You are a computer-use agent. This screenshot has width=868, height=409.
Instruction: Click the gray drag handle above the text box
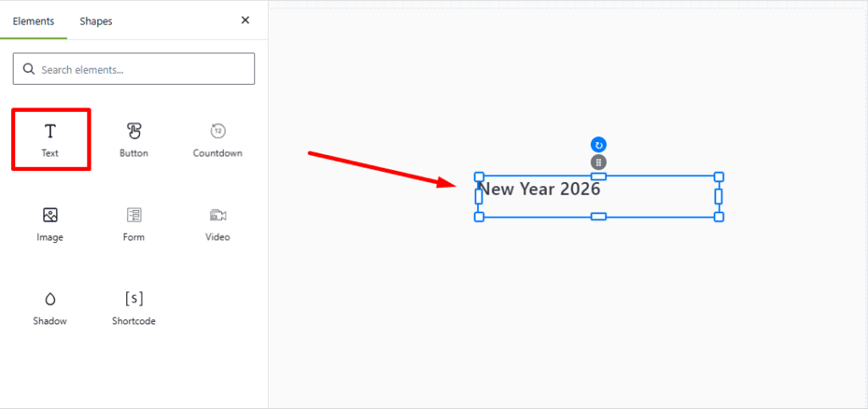point(598,162)
